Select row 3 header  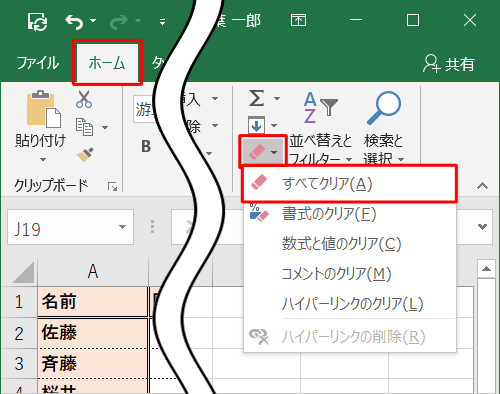click(x=19, y=364)
